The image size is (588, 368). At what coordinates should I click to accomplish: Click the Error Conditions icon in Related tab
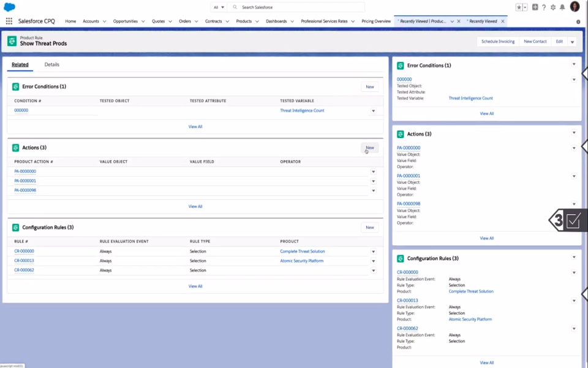click(15, 86)
